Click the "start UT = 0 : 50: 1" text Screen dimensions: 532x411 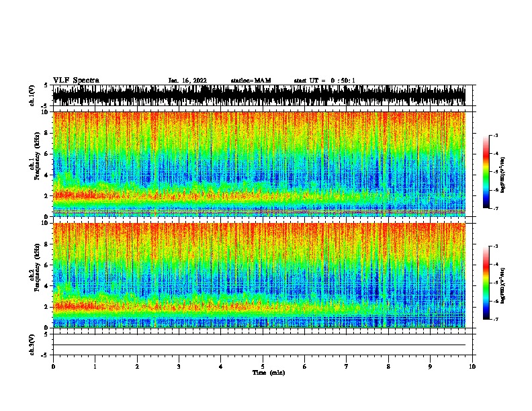(324, 81)
